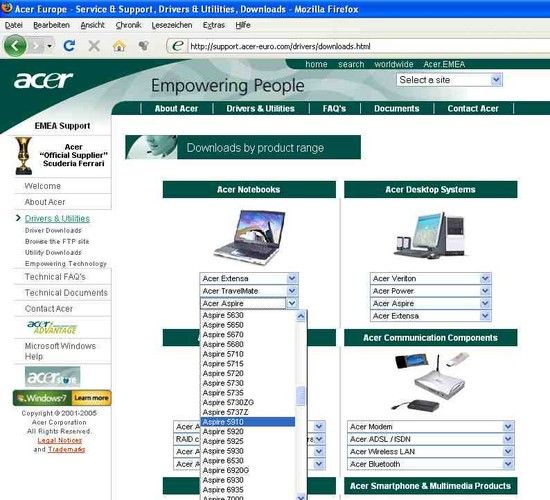Click the Ferrari trophy image
Viewport: 550px width, 500px height.
coord(23,156)
